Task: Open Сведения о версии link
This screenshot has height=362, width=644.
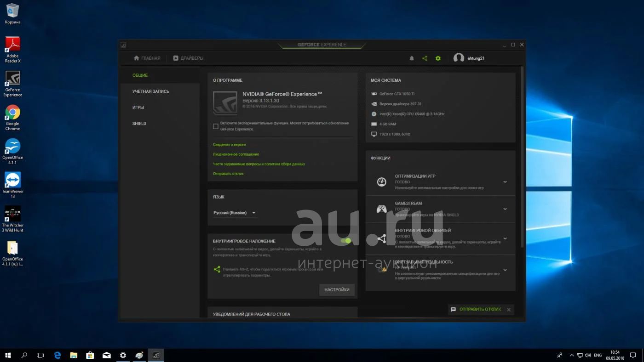Action: pos(229,145)
